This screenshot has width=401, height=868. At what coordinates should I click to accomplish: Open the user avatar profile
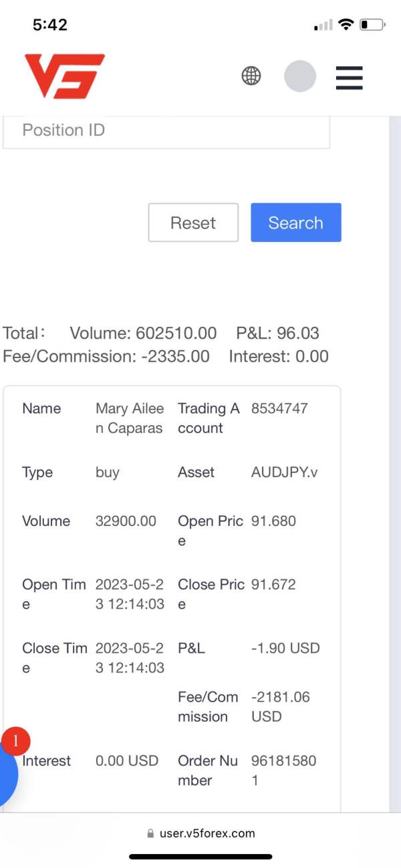pyautogui.click(x=300, y=76)
